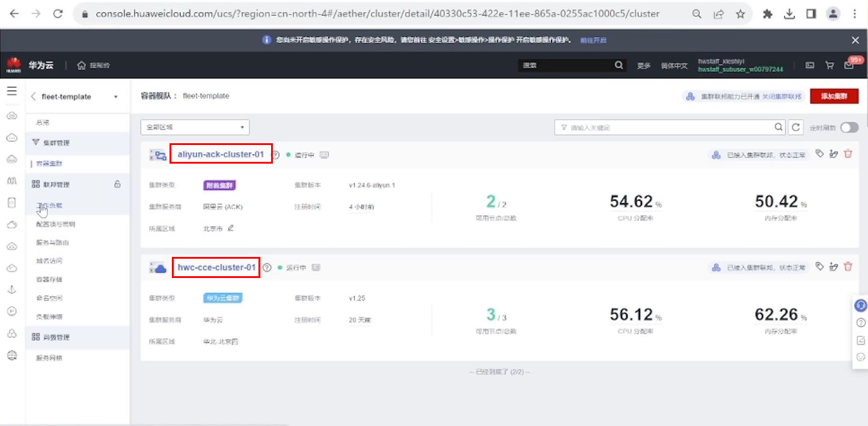The width and height of the screenshot is (868, 426).
Task: Click the floating help question mark icon
Action: point(860,323)
